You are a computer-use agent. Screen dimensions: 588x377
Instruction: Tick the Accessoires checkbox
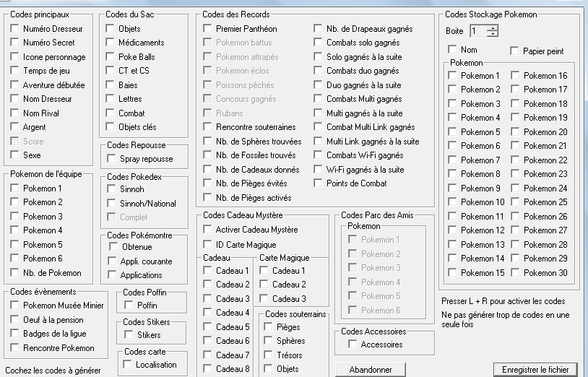353,344
